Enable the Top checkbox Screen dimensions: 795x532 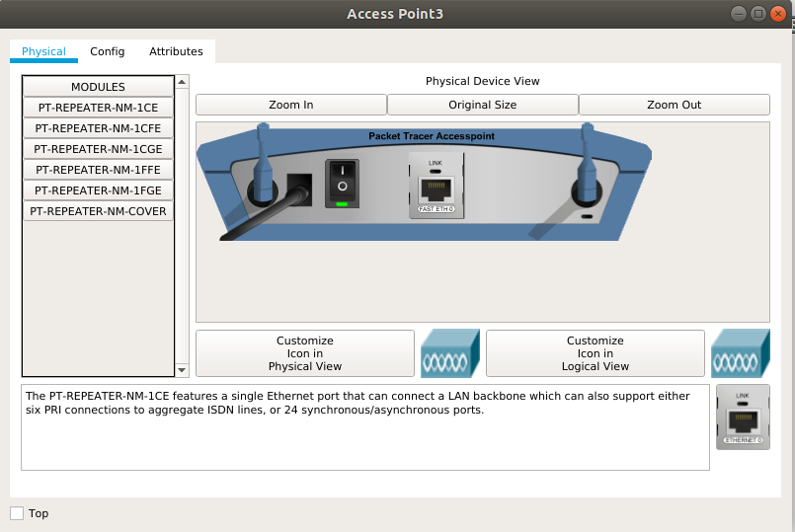pyautogui.click(x=17, y=513)
